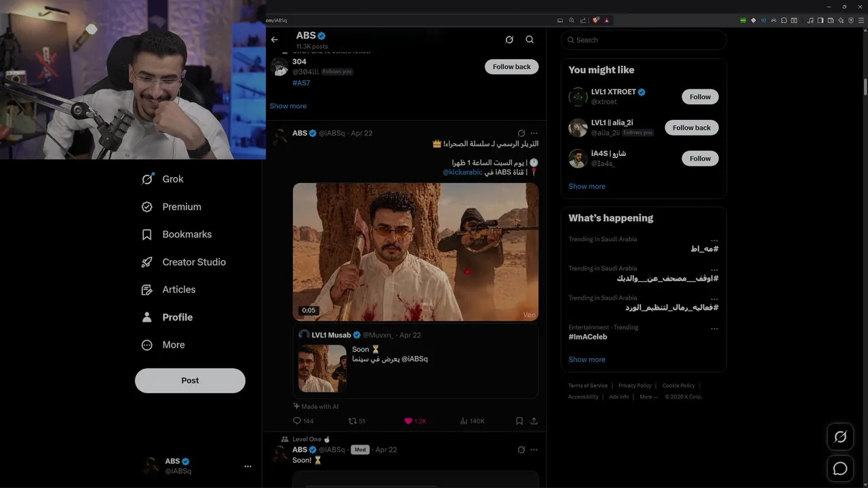
Task: Expand the More sidebar menu
Action: (163, 344)
